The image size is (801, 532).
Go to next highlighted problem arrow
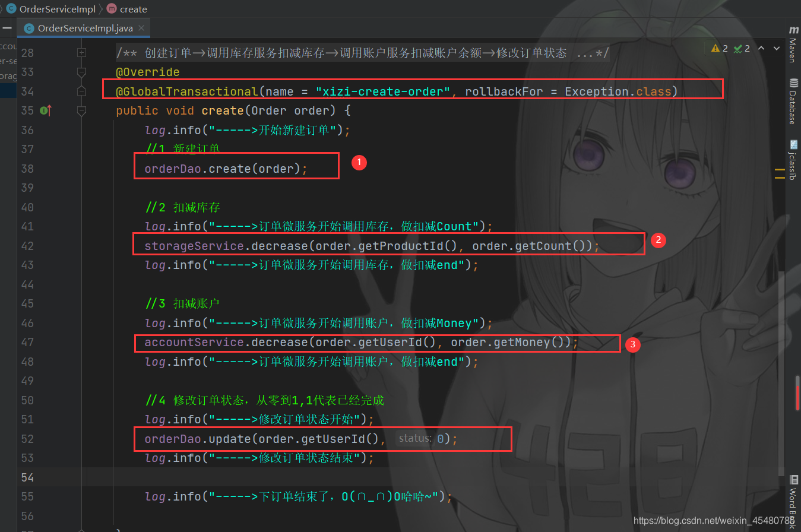coord(777,49)
